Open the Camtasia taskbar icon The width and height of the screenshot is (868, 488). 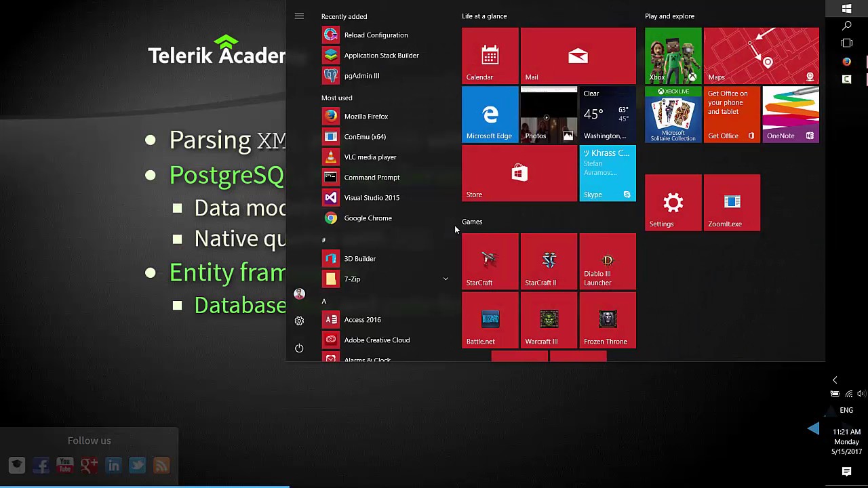[x=846, y=79]
